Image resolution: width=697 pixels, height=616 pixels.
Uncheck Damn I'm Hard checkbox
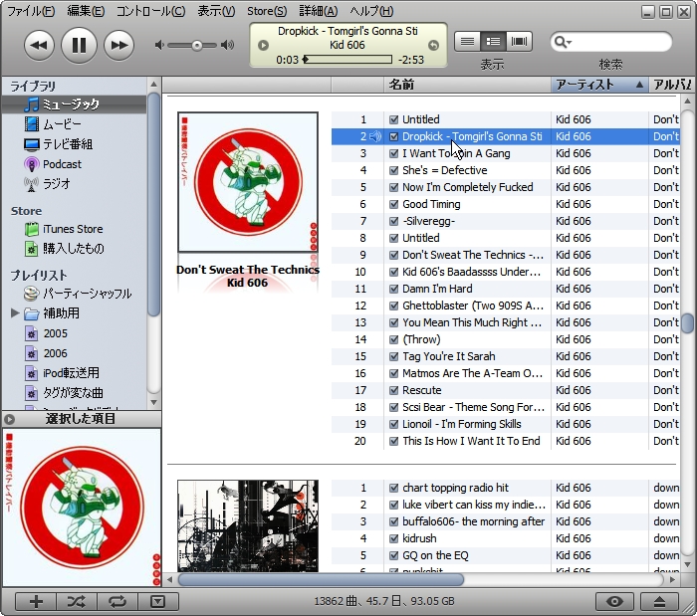(x=393, y=290)
